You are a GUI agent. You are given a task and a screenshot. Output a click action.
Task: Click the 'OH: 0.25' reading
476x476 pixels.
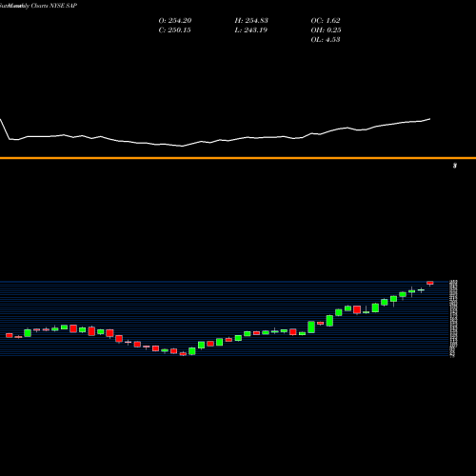click(x=326, y=30)
